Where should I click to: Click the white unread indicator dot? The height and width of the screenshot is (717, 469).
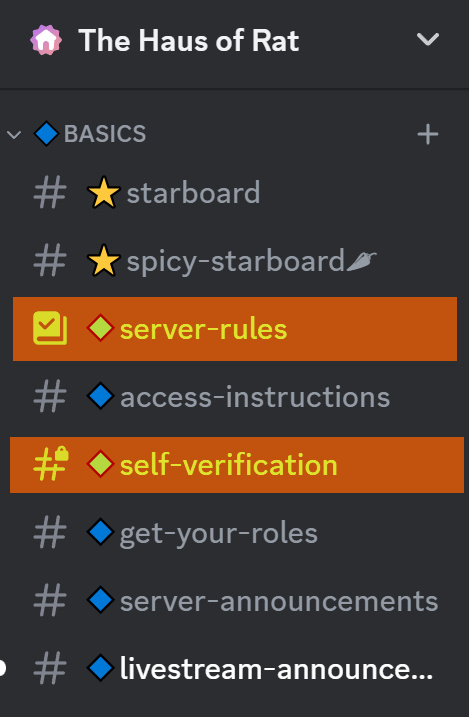tap(3, 669)
